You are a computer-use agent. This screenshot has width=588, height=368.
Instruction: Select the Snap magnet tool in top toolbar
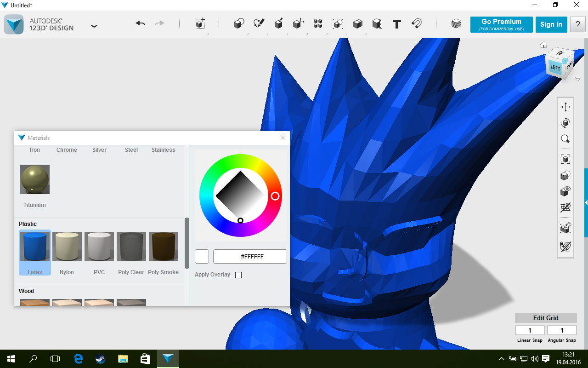417,24
